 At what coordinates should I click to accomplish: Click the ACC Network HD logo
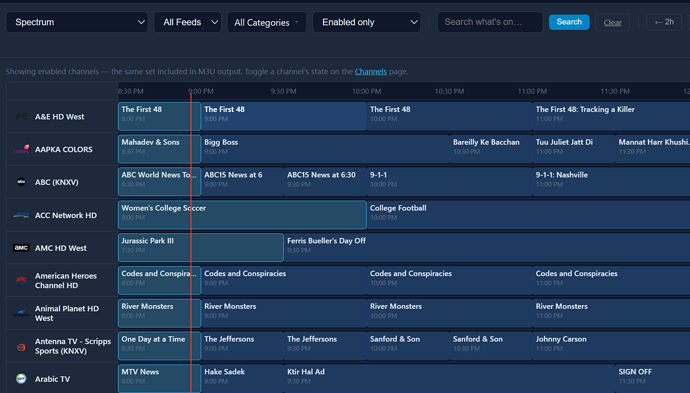(x=21, y=215)
